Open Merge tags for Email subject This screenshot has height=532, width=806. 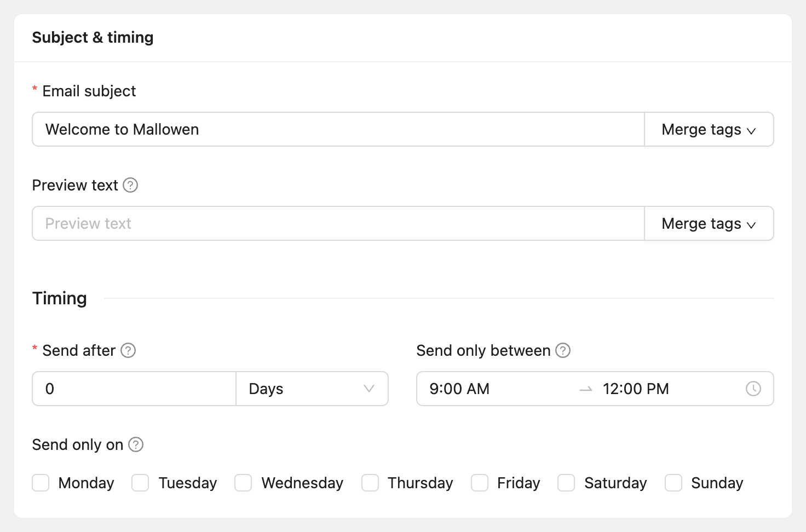coord(709,129)
